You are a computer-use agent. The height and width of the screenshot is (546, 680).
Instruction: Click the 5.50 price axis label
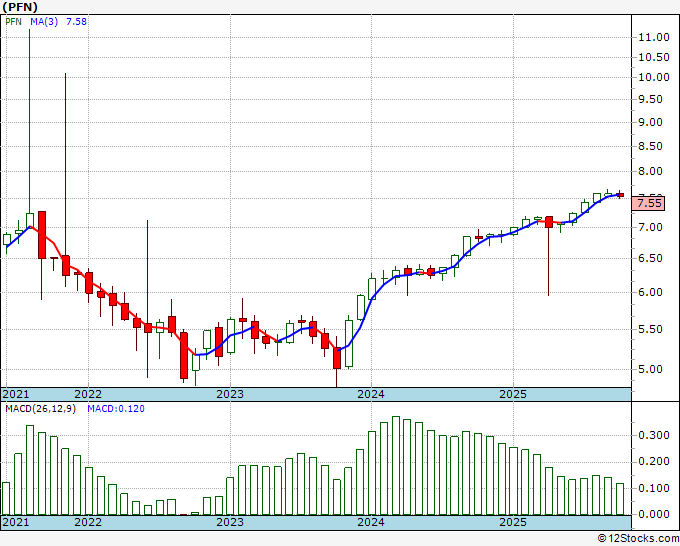(651, 329)
